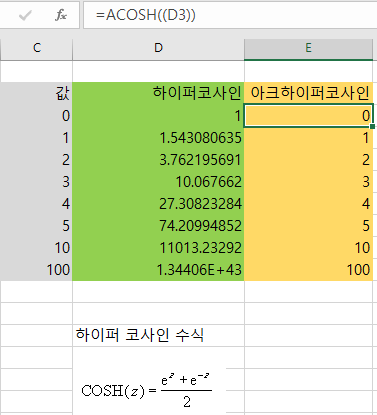Click column E cell showing 1
This screenshot has width=377, height=415.
(x=308, y=138)
